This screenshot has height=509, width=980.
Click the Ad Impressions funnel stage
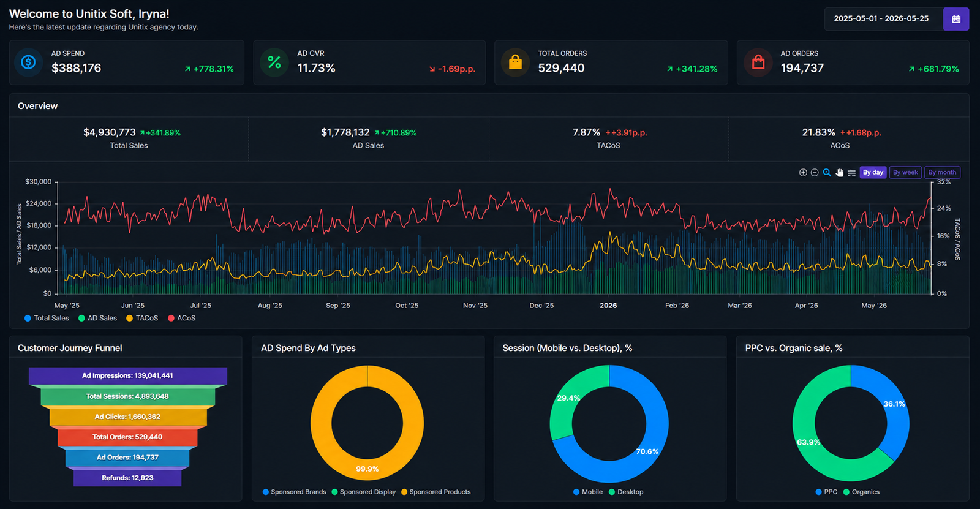pyautogui.click(x=128, y=375)
